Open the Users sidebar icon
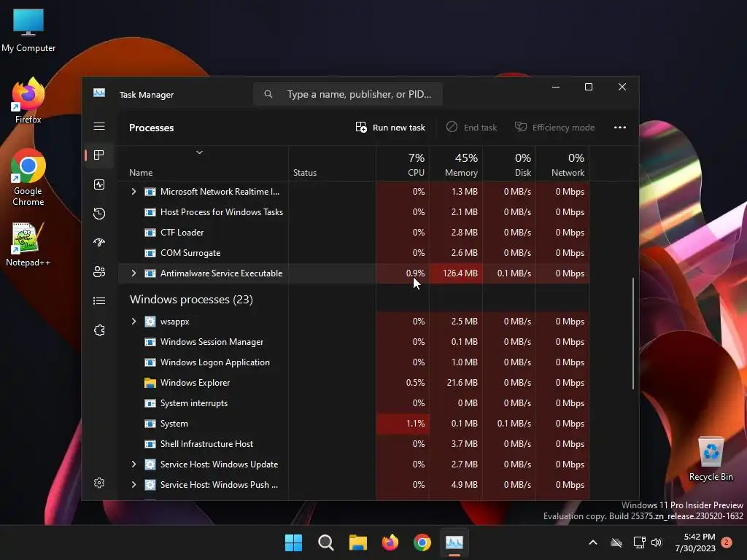The image size is (747, 560). pos(99,271)
